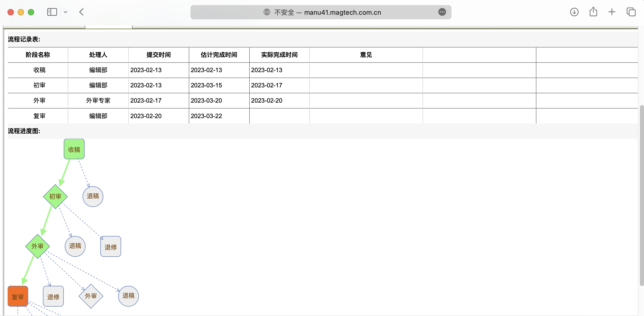Open the Share sheet

(x=593, y=12)
